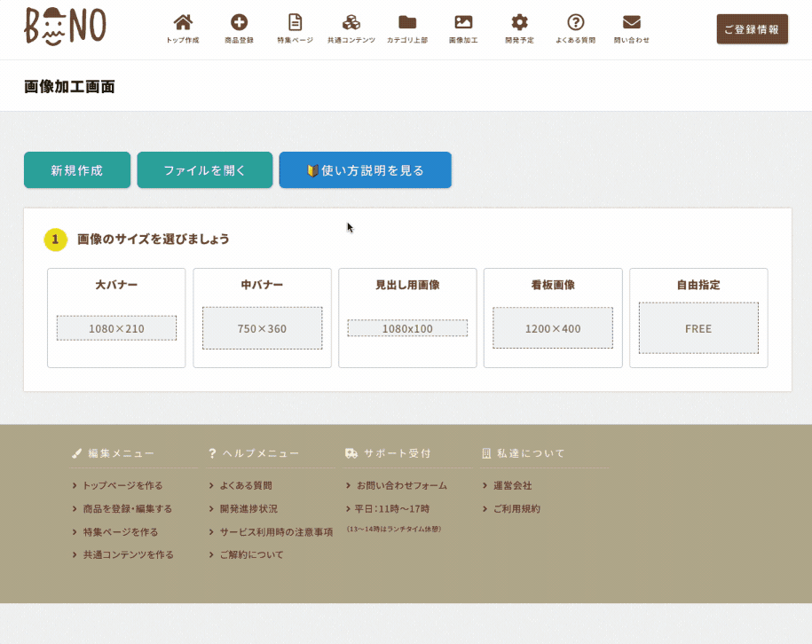Image resolution: width=812 pixels, height=644 pixels.
Task: Open よくある質問 question mark icon
Action: pyautogui.click(x=575, y=23)
